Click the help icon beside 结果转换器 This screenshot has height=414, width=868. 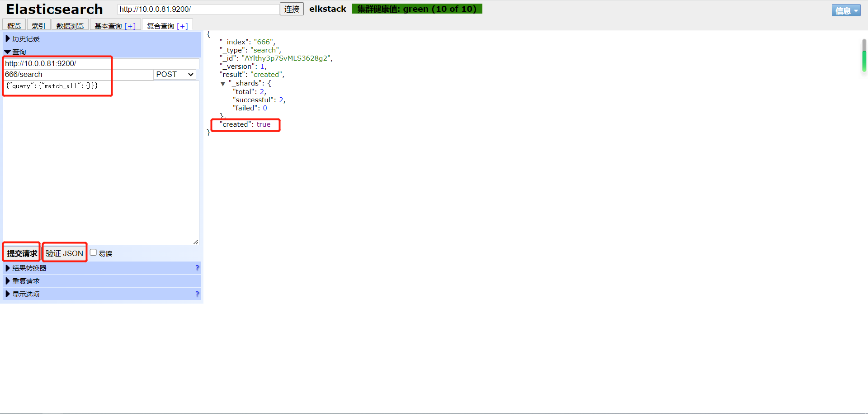(x=197, y=268)
